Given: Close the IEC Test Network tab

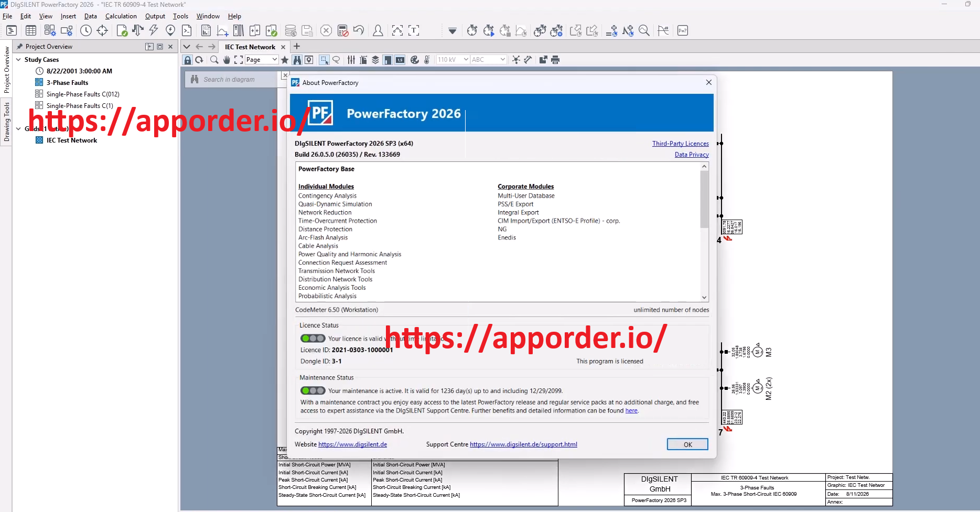Looking at the screenshot, I should (283, 47).
